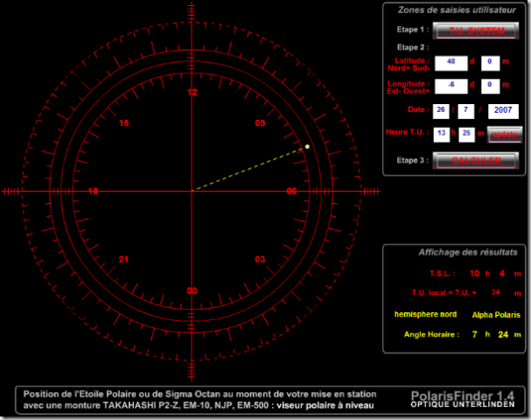
Task: Click the update button beside Heure T.U.
Action: pyautogui.click(x=505, y=134)
